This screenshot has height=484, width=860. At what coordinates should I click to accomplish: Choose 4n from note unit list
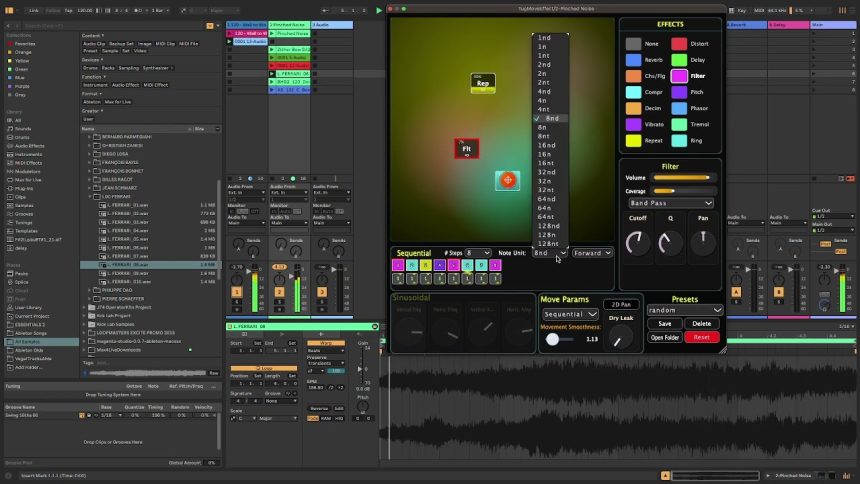[x=543, y=100]
